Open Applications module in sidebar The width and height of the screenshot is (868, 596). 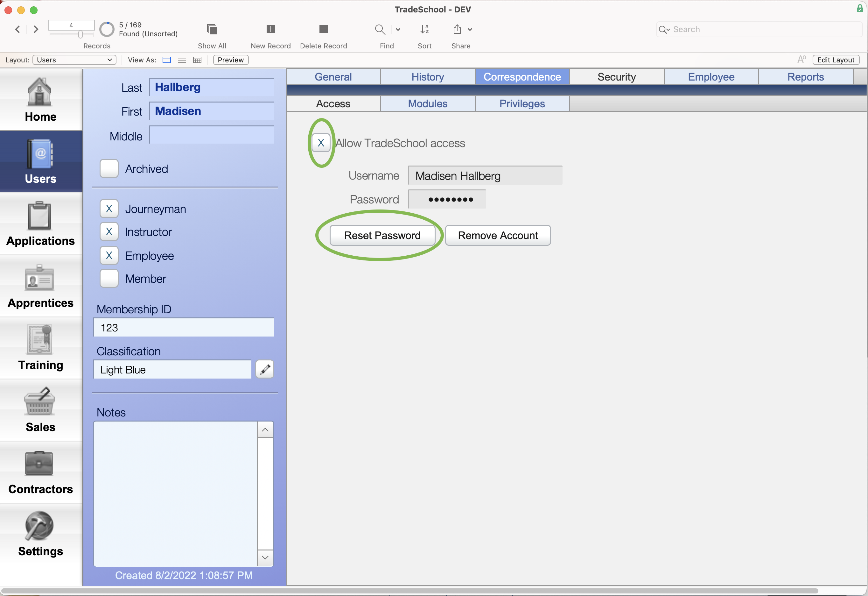coord(41,223)
